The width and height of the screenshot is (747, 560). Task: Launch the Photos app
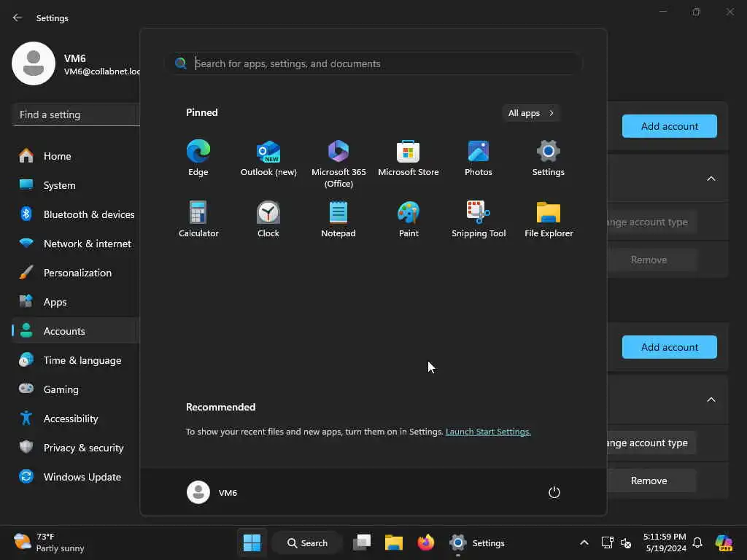479,158
